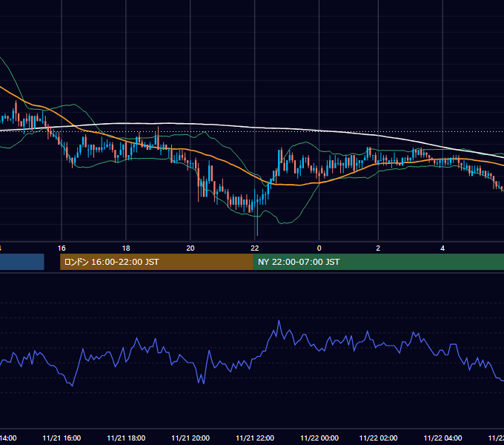Select the blue session bar left of ロンドン
The height and width of the screenshot is (445, 504).
(21, 262)
